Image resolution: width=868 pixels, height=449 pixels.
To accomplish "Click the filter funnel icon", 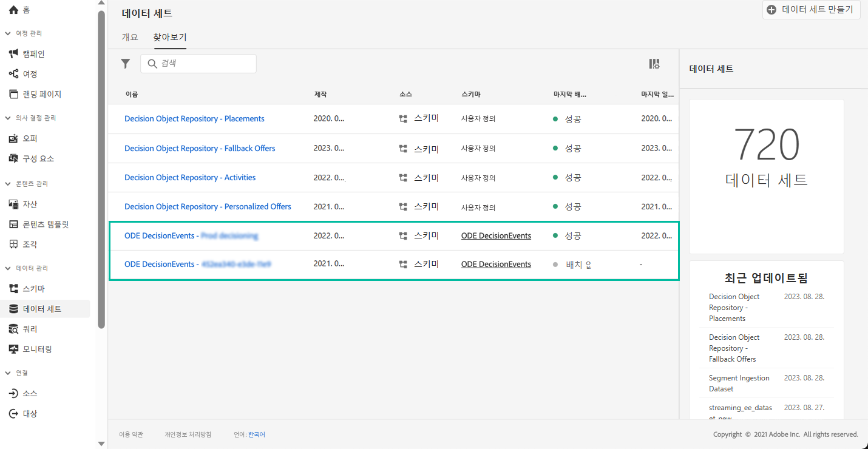I will (x=126, y=64).
